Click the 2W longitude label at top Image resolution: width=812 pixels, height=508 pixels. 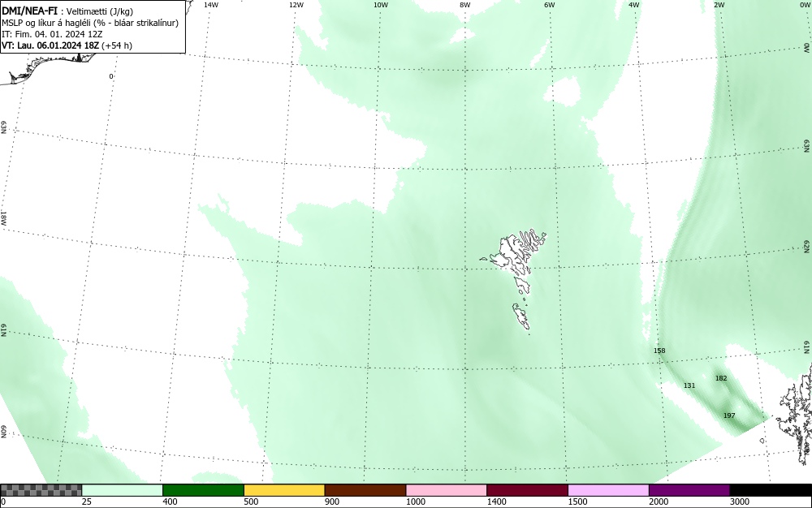(x=719, y=5)
